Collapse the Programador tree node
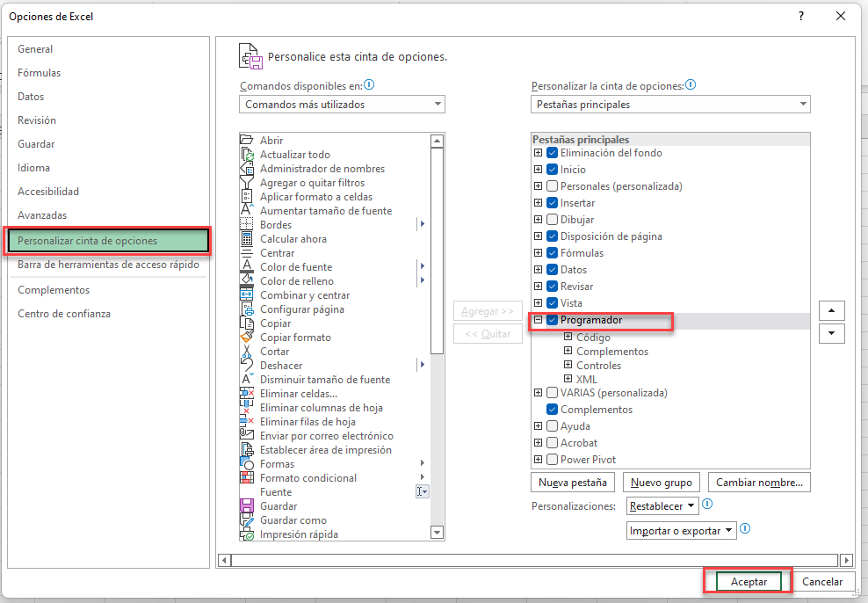This screenshot has height=603, width=868. pos(538,319)
